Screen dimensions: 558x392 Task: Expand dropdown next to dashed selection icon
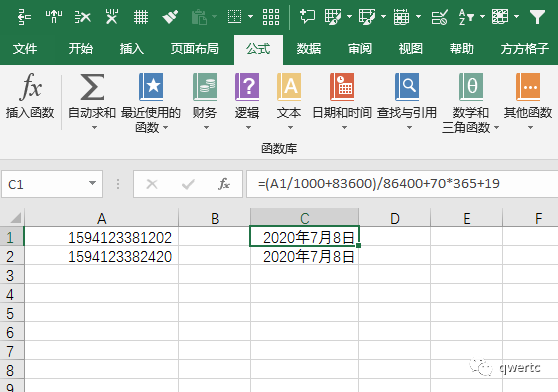click(251, 16)
